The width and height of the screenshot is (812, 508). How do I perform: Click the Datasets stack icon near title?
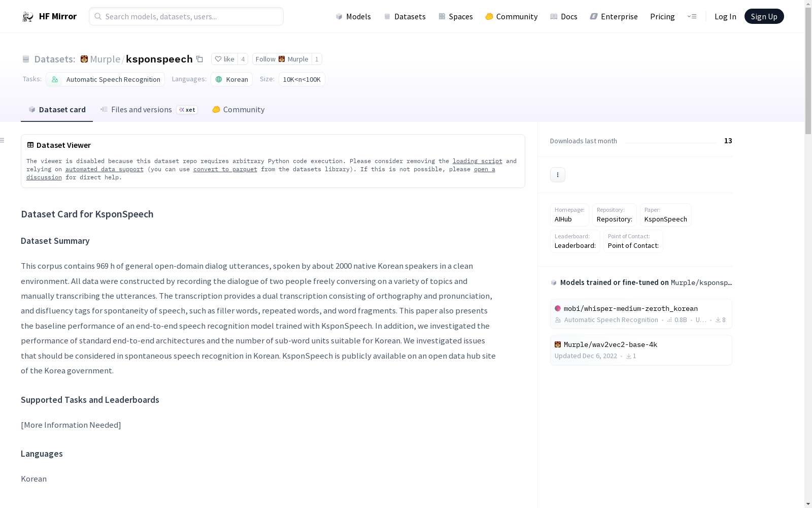click(x=26, y=59)
